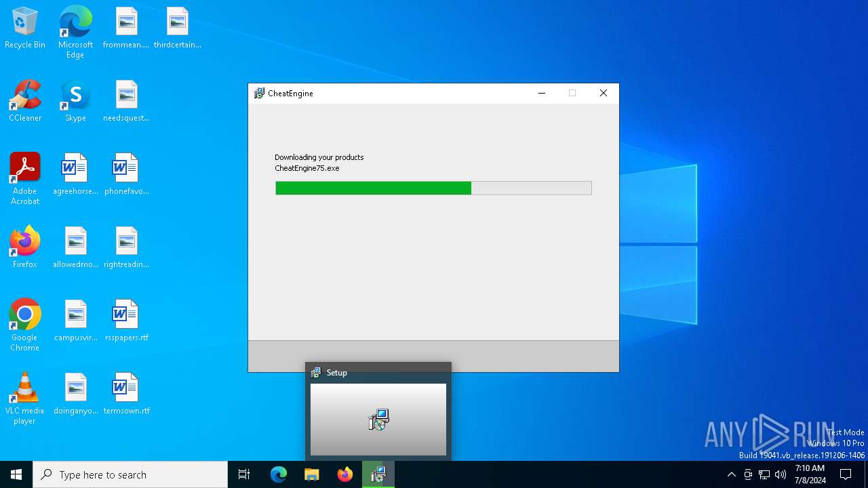Viewport: 868px width, 488px height.
Task: Open the taskbar clock and calendar
Action: pyautogui.click(x=810, y=474)
